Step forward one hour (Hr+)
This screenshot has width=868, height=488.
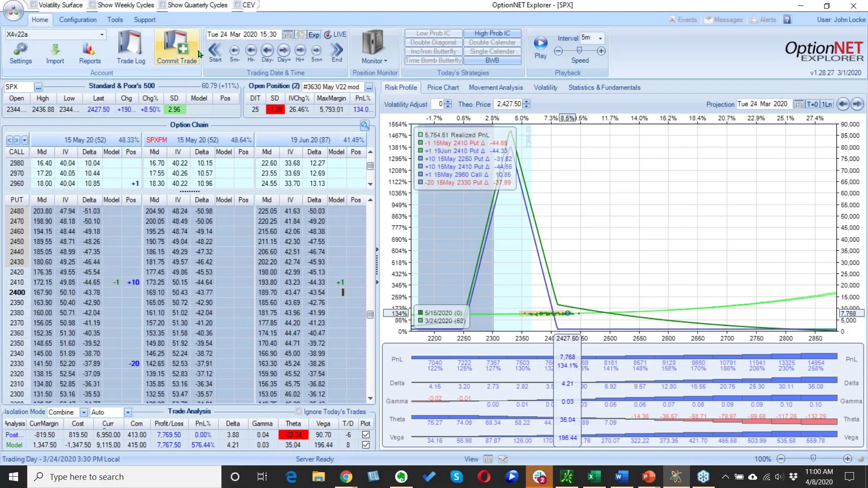coord(300,52)
